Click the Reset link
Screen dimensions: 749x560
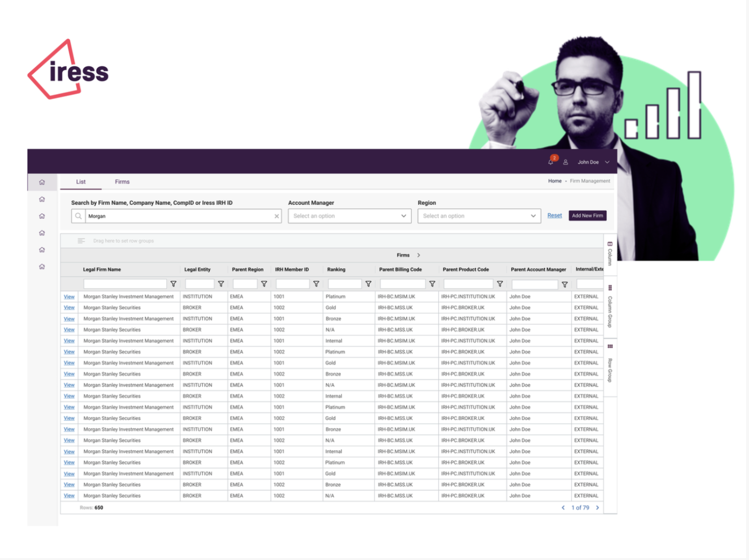[x=555, y=216]
